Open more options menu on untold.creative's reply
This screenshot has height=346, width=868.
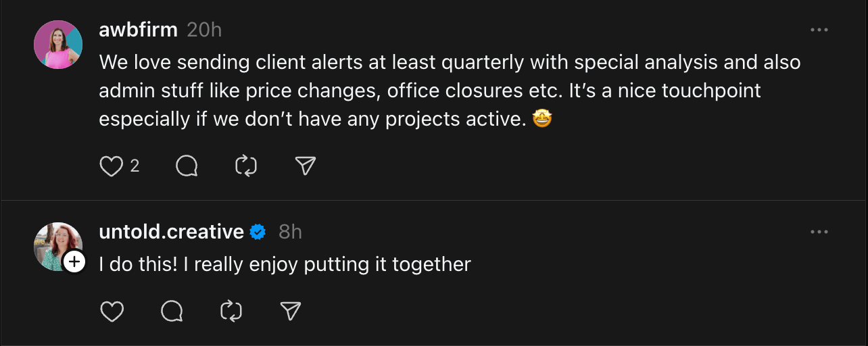click(819, 232)
